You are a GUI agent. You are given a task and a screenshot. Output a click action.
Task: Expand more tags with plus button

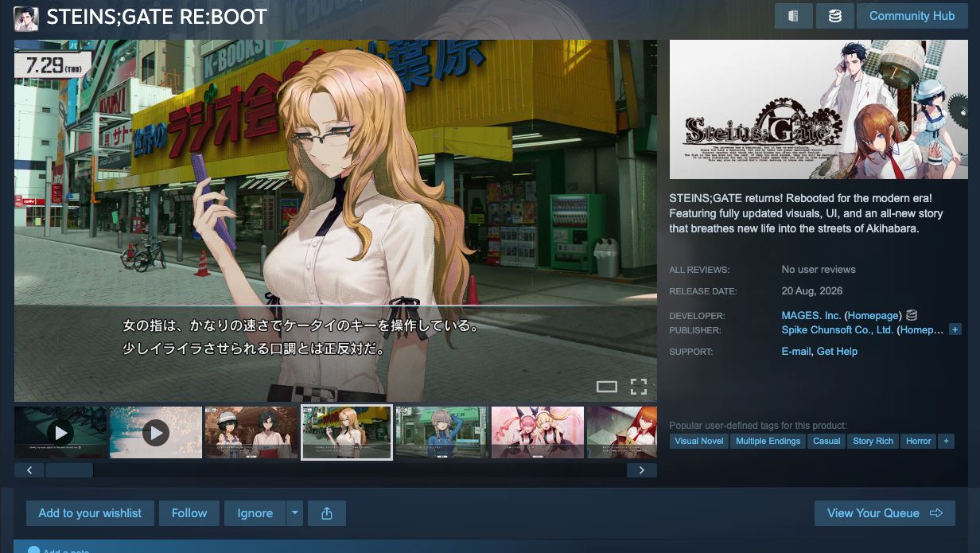pyautogui.click(x=946, y=441)
